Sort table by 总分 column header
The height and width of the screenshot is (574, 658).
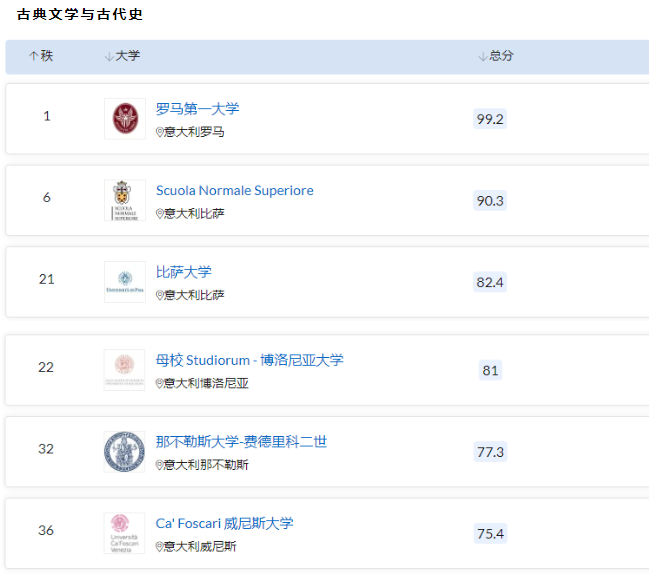coord(496,56)
